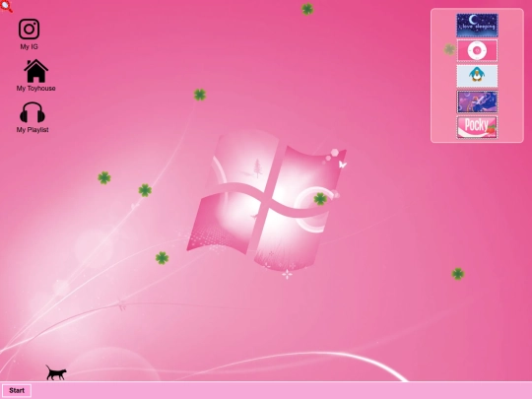The image size is (532, 399).
Task: Select the 'love sleeping' moon stamp
Action: coord(477,26)
